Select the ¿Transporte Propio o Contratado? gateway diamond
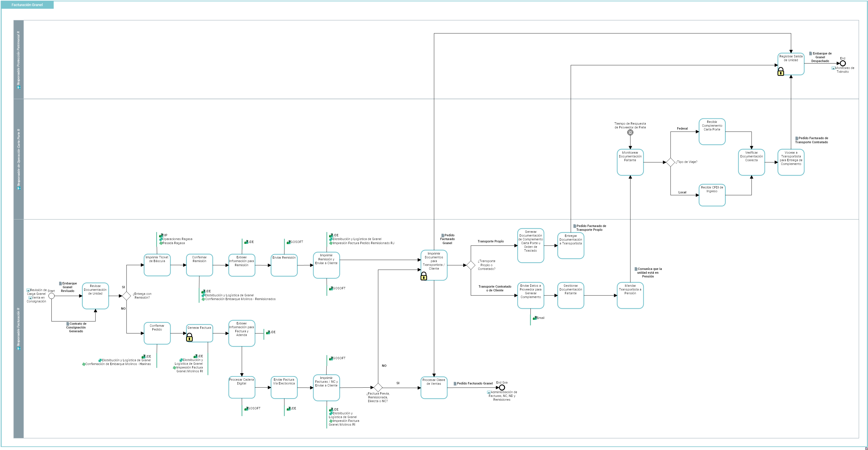The width and height of the screenshot is (868, 450). (470, 265)
